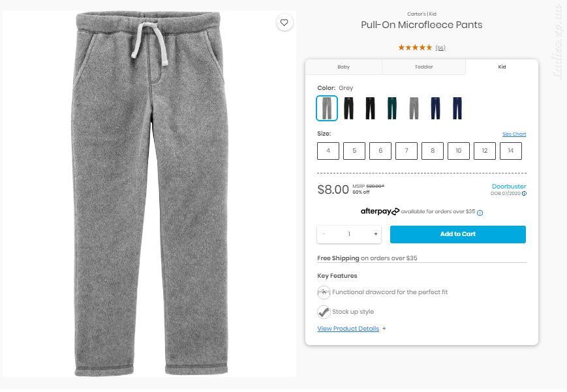Image resolution: width=567 pixels, height=392 pixels.
Task: Switch to the Toddler tab
Action: [x=424, y=67]
